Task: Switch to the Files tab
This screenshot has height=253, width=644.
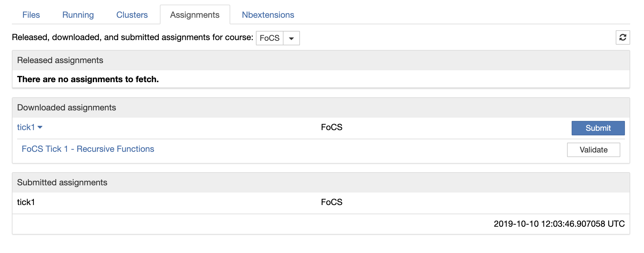Action: click(x=31, y=15)
